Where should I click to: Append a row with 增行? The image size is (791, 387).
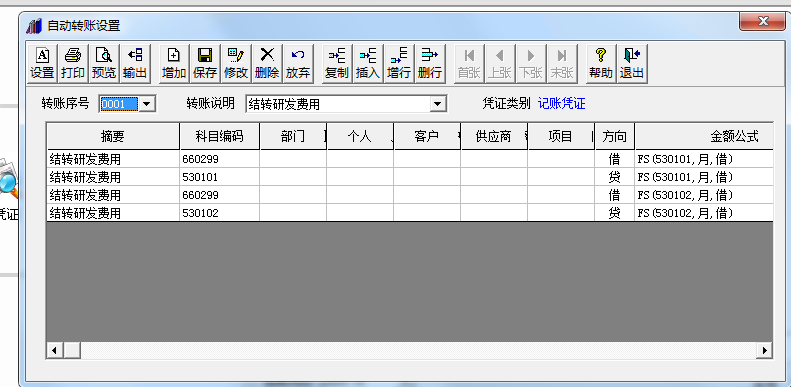399,64
